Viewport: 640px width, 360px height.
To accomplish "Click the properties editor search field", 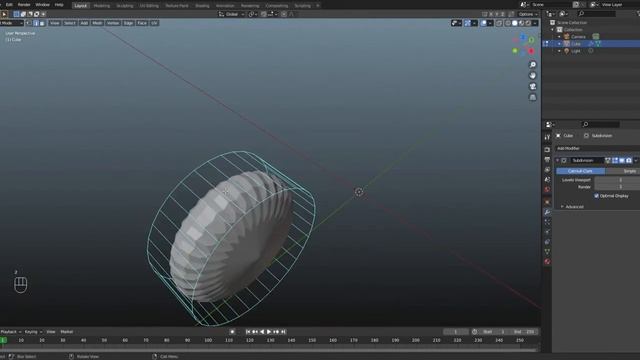I will pos(601,124).
